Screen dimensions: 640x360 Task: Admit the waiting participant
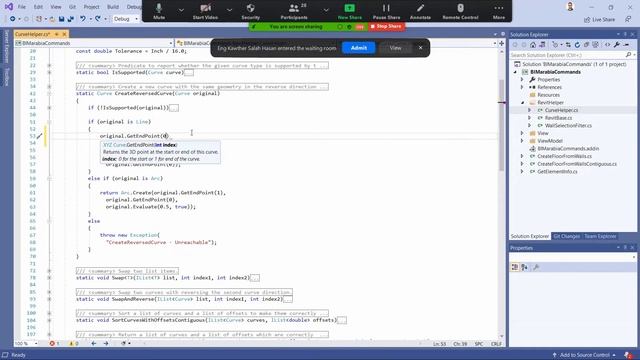(358, 48)
